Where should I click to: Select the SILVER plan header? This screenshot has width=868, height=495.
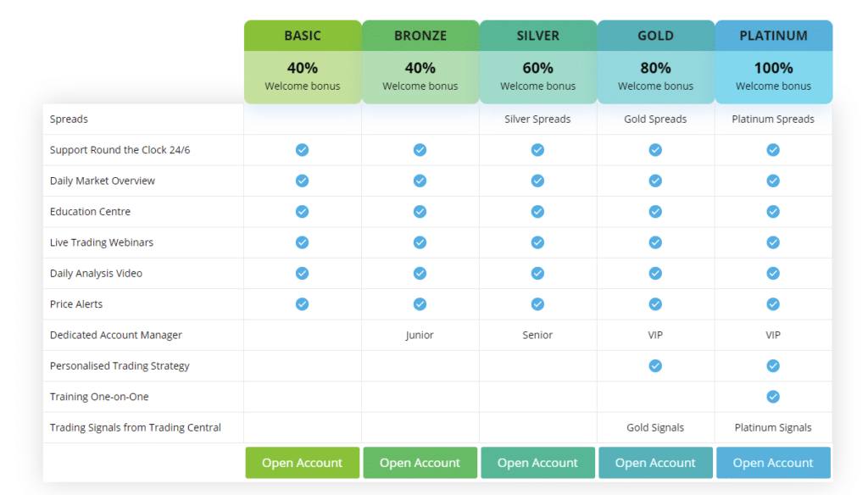point(538,36)
